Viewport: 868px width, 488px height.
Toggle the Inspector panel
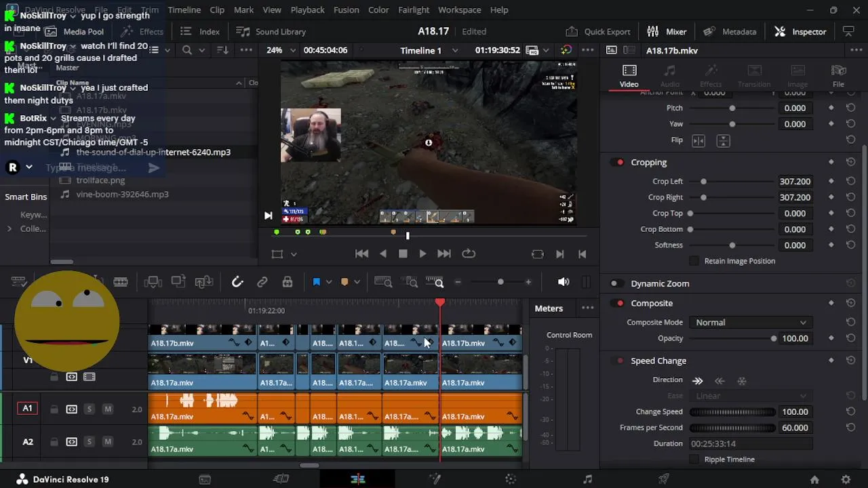800,31
